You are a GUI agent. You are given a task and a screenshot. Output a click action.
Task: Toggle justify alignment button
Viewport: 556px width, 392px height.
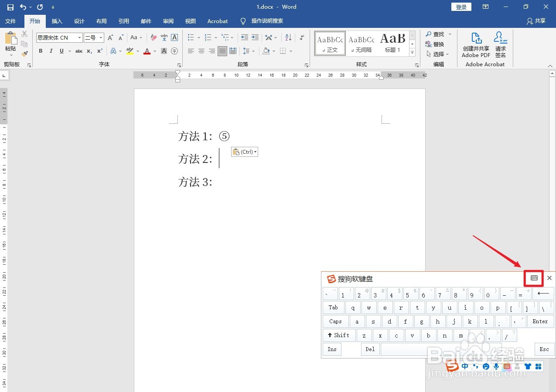click(222, 51)
